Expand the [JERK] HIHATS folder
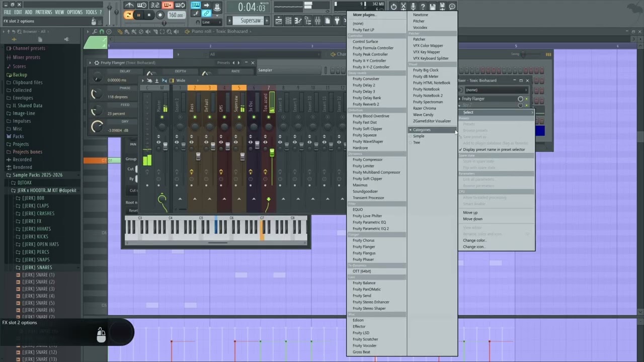The height and width of the screenshot is (362, 644). pyautogui.click(x=36, y=229)
